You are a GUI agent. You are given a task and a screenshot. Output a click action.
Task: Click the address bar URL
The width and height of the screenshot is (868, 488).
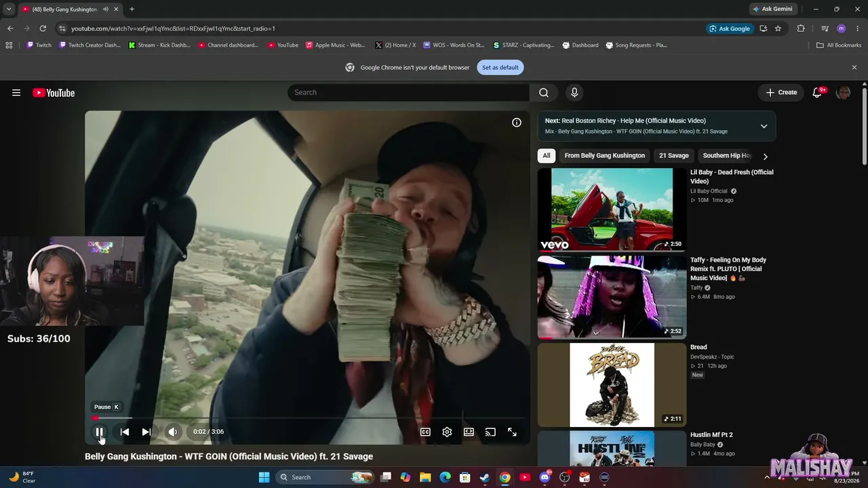[173, 28]
